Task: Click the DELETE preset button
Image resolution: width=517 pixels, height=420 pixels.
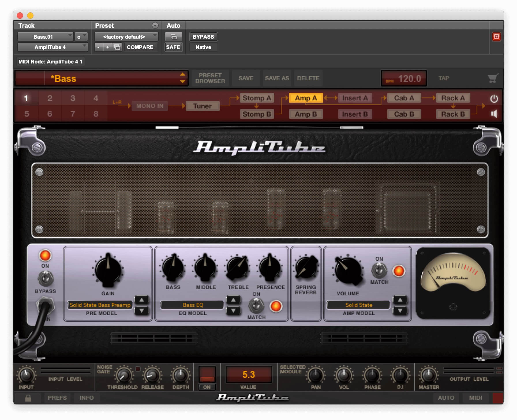Action: tap(308, 78)
